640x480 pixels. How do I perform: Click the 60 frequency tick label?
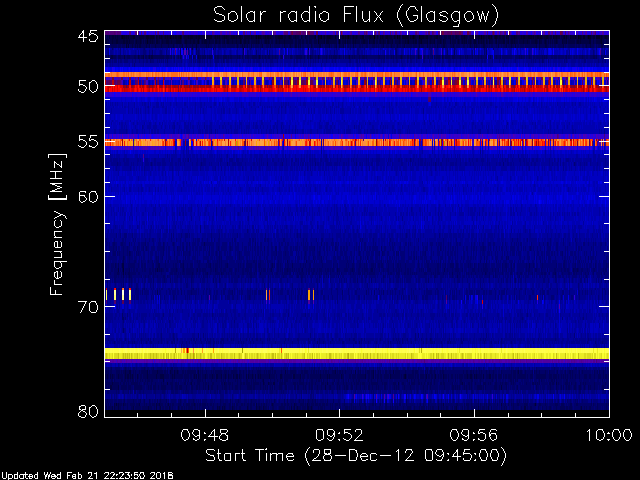(x=88, y=197)
